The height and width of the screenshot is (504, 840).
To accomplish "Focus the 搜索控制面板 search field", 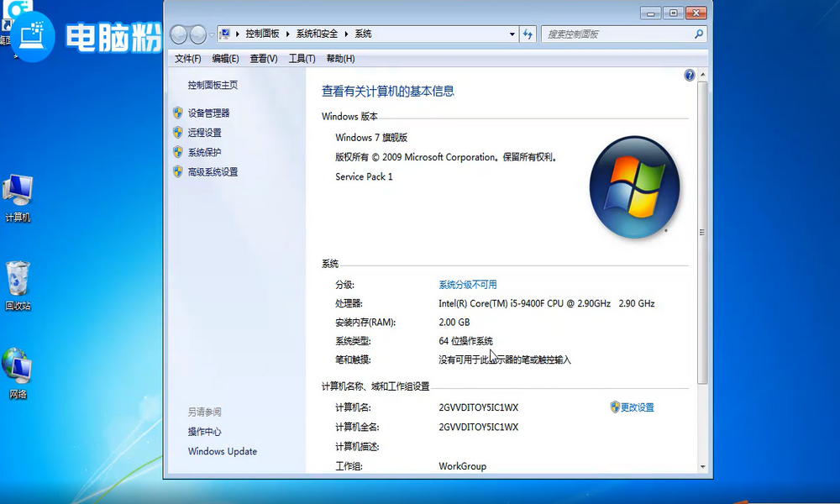I will click(619, 34).
